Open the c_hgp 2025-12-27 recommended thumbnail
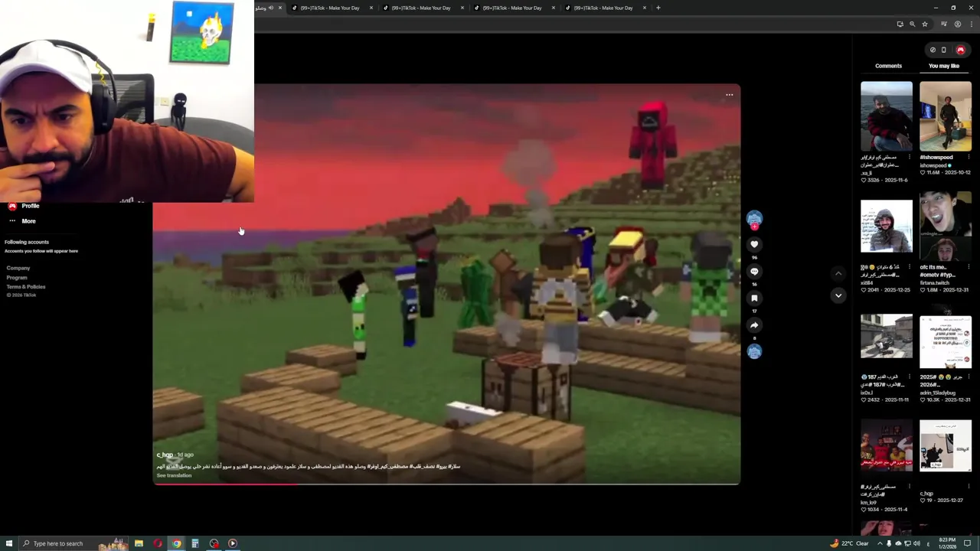Viewport: 980px width, 551px height. click(946, 445)
